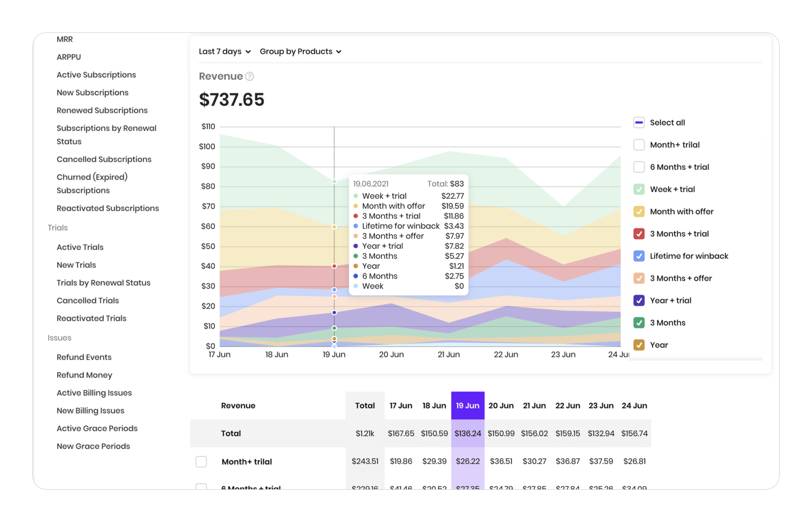Select the 19 Jun column header
Viewport: 812px width, 522px height.
point(467,405)
